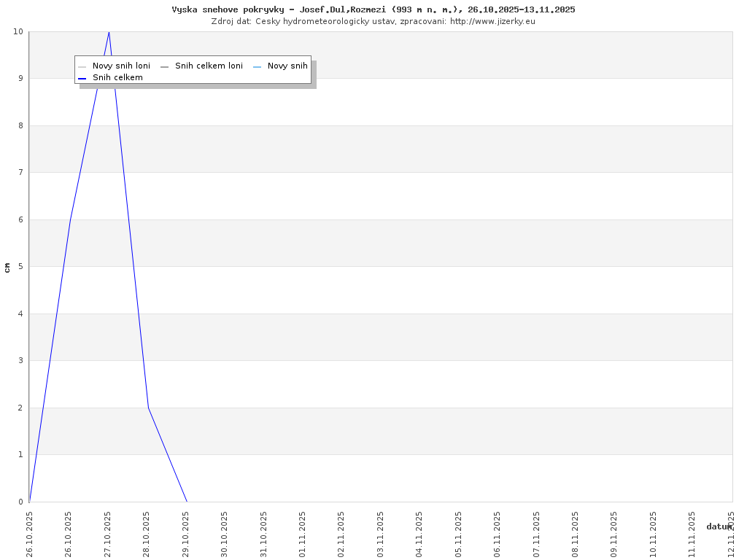Click the line's bend point at 2 cm
The height and width of the screenshot is (560, 747).
[x=148, y=407]
